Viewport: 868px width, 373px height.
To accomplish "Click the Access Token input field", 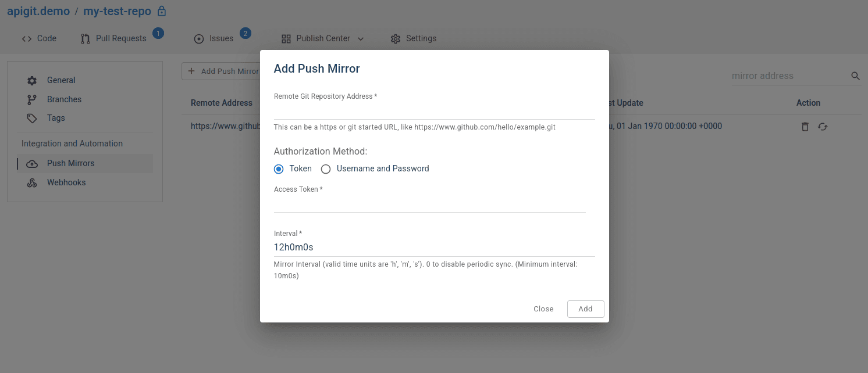I will click(430, 204).
